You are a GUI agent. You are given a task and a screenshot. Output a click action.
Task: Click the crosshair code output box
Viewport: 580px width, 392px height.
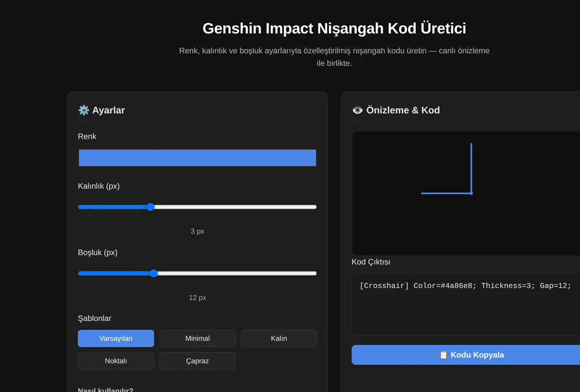466,304
